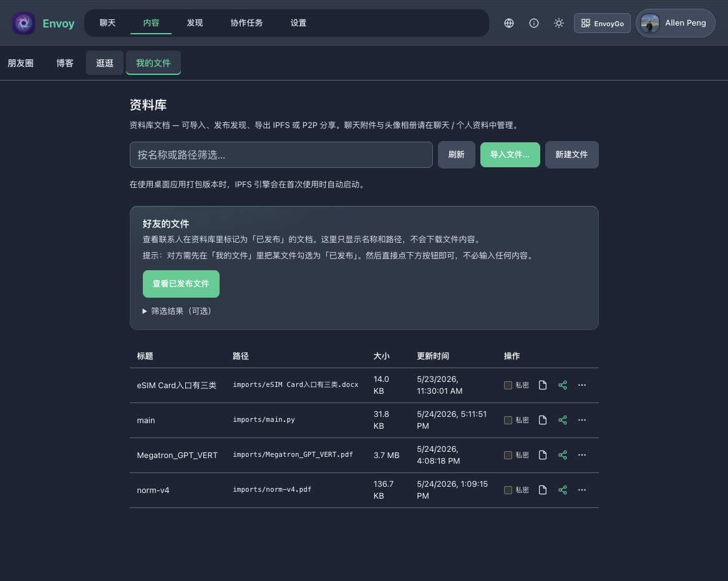Screen dimensions: 728x581
Task: Open more options for Megatron_GPT_VERT row
Action: (582, 455)
